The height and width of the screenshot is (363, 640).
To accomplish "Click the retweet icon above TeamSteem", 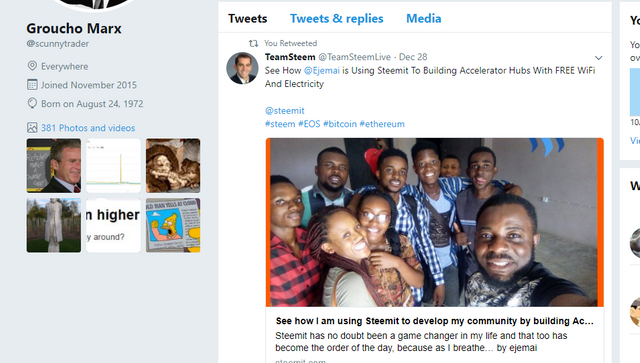I will pos(253,43).
